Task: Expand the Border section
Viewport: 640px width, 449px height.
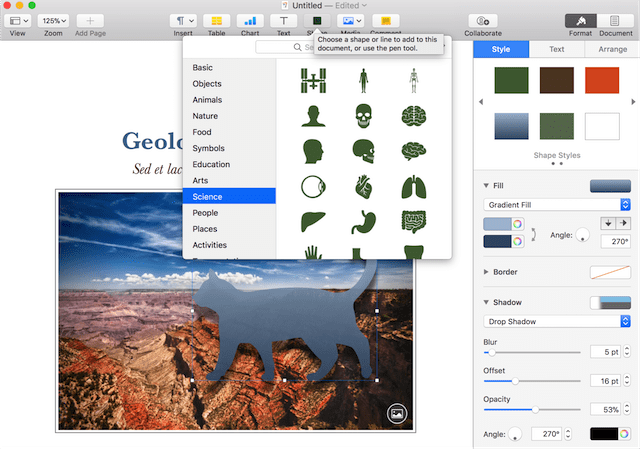Action: coord(487,271)
